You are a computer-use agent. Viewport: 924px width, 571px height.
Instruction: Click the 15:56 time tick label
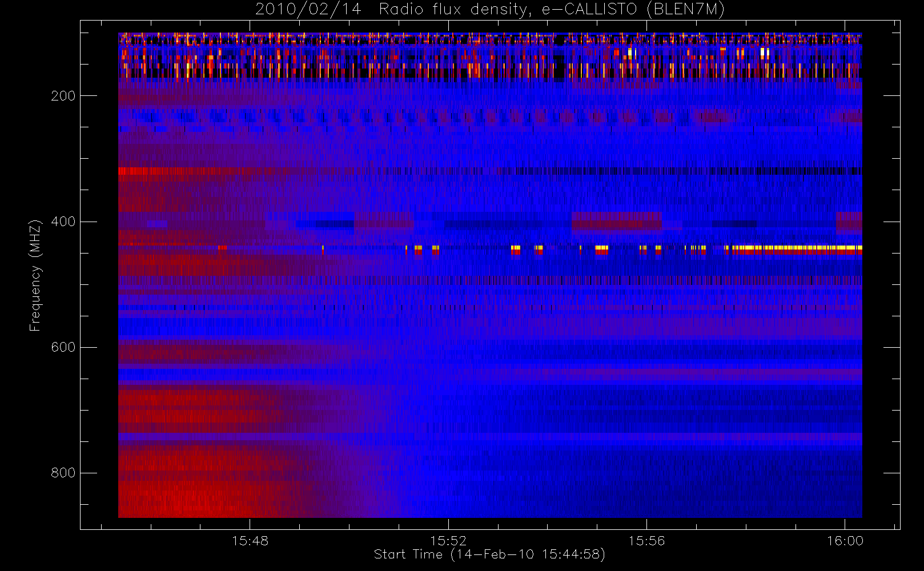pyautogui.click(x=646, y=541)
